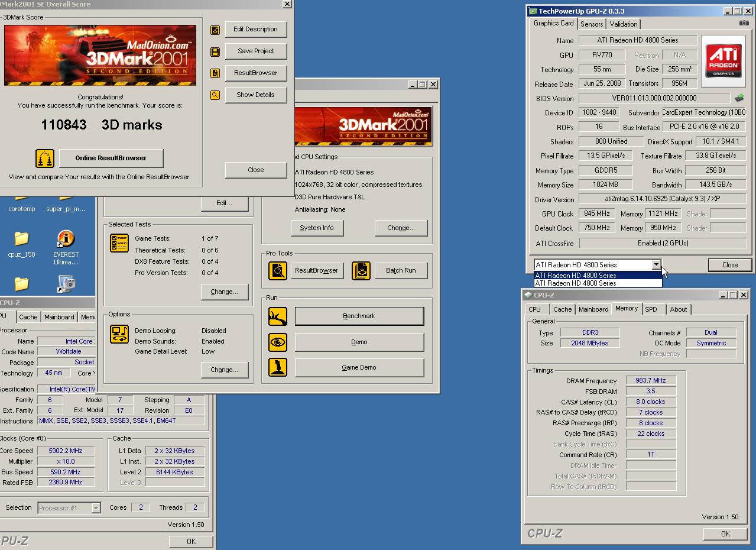Open the GPU selection dropdown arrow in GPU-Z
756x550 pixels.
click(x=656, y=265)
